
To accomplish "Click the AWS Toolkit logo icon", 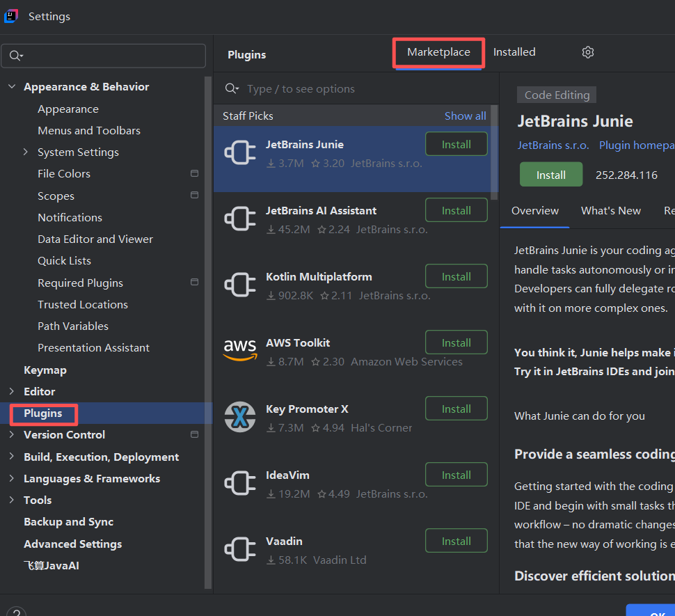I will (x=240, y=350).
